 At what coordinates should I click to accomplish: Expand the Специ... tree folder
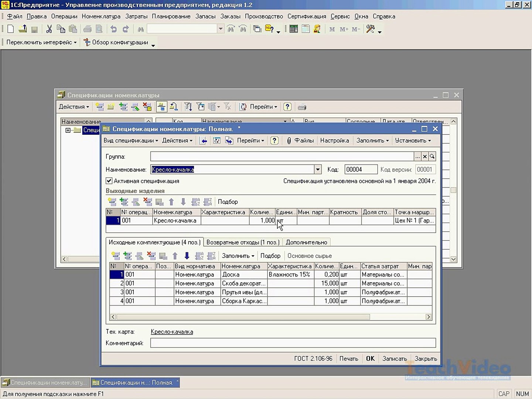click(68, 130)
